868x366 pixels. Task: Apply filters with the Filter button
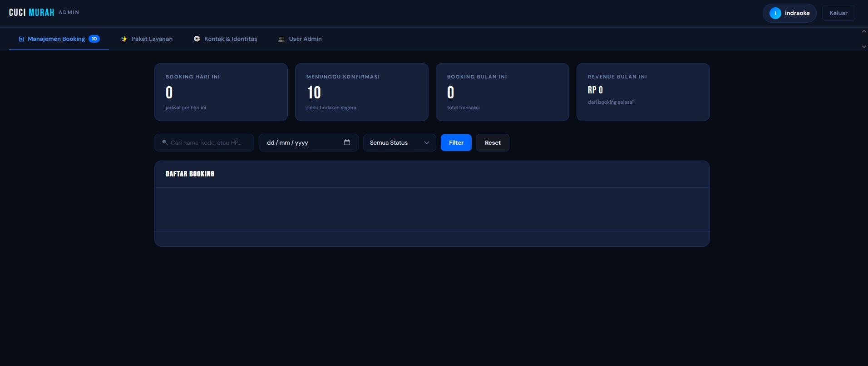(456, 143)
